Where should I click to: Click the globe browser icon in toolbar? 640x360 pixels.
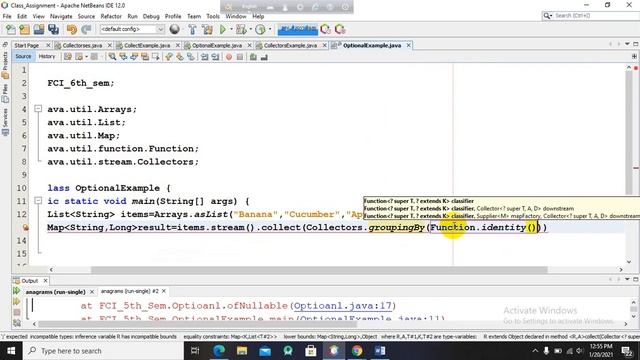175,29
